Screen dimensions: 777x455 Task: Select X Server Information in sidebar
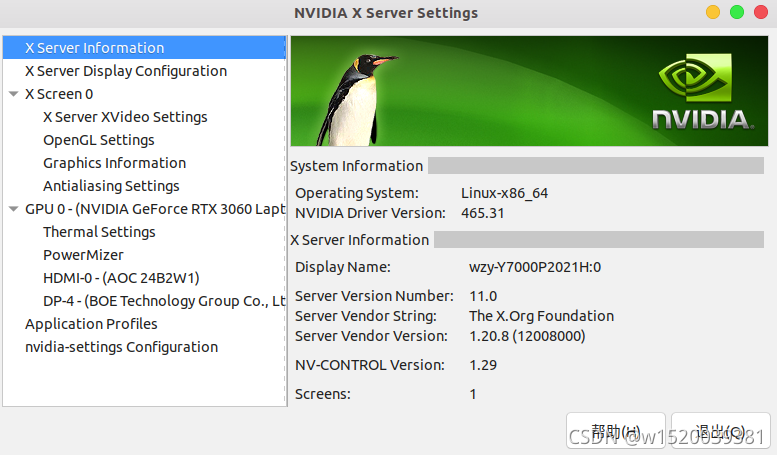[144, 48]
